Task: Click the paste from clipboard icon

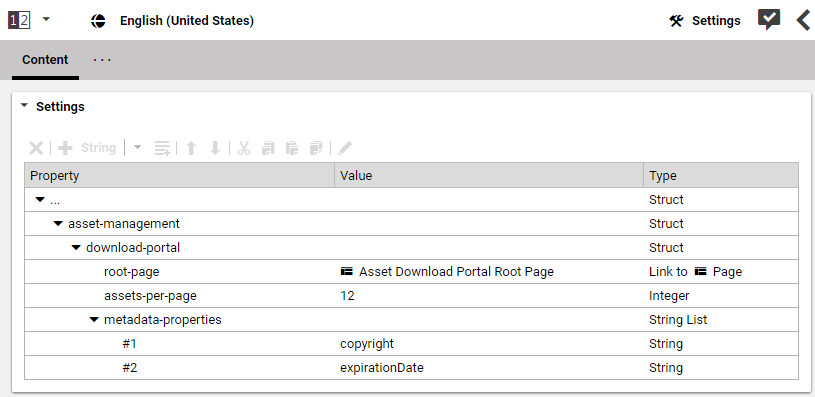Action: pos(292,148)
